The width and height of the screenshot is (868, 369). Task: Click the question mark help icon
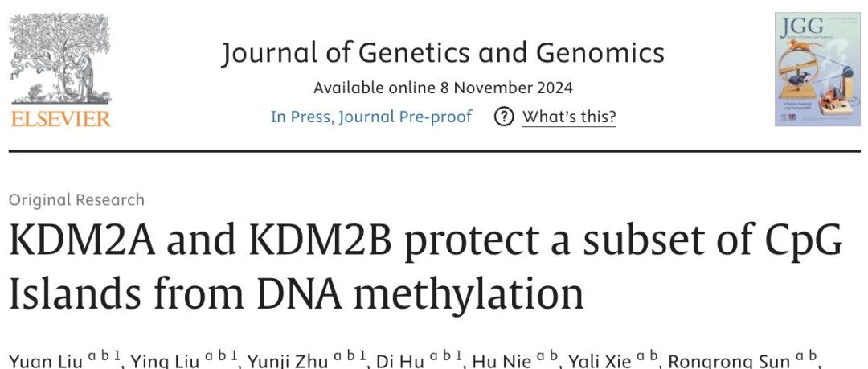click(x=504, y=117)
